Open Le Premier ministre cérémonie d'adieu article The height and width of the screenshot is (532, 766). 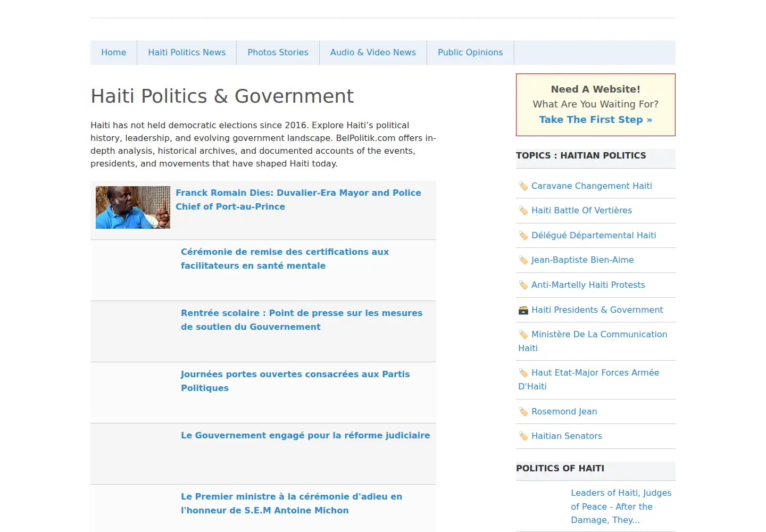292,503
